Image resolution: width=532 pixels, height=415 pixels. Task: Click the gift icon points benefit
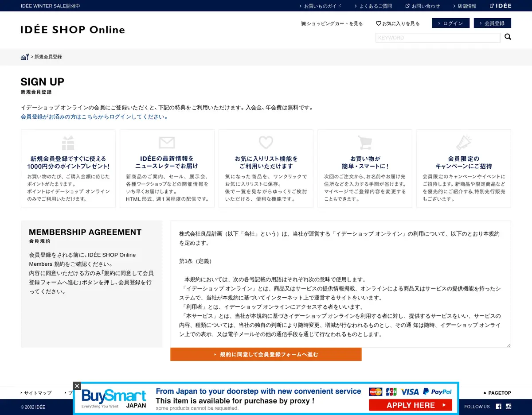pyautogui.click(x=68, y=143)
